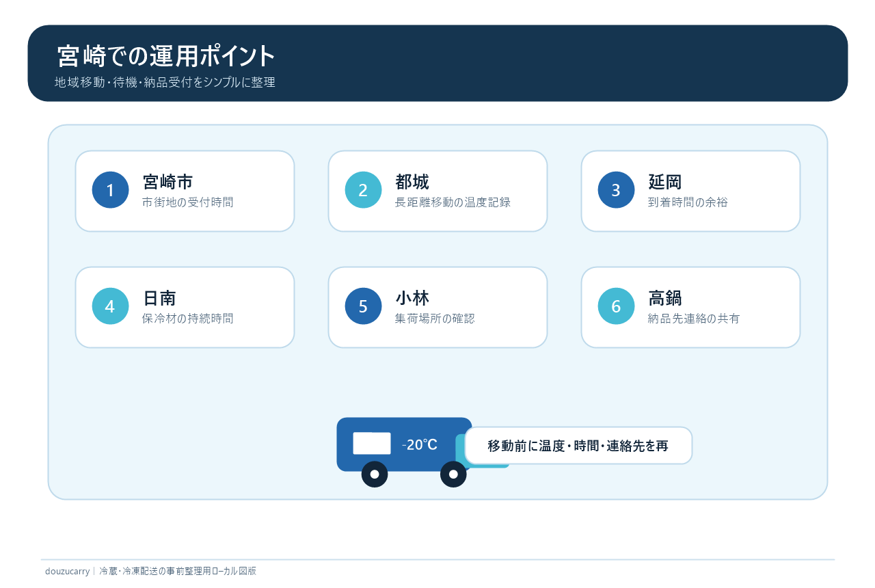Click the number 2 circle badge

point(363,190)
